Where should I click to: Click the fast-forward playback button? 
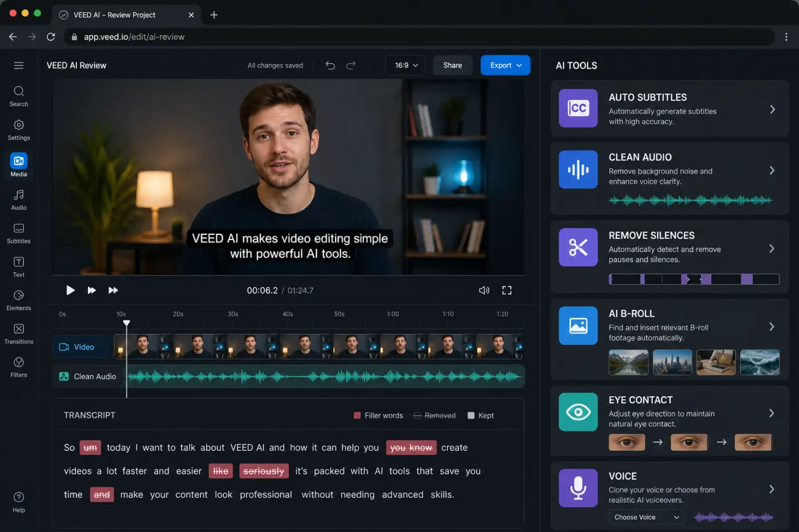pyautogui.click(x=91, y=290)
